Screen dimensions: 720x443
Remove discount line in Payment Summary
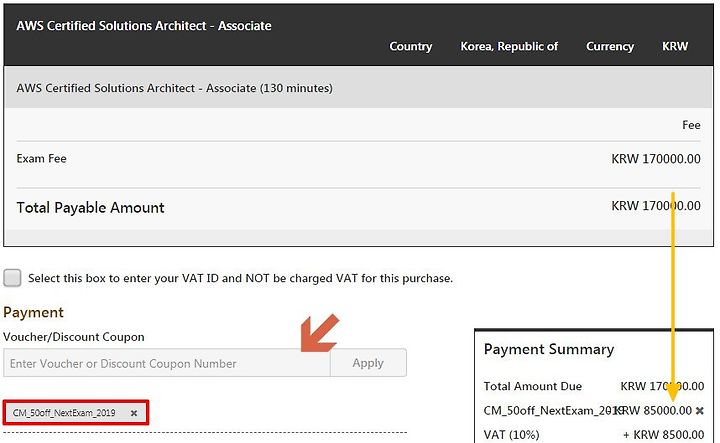[x=699, y=410]
